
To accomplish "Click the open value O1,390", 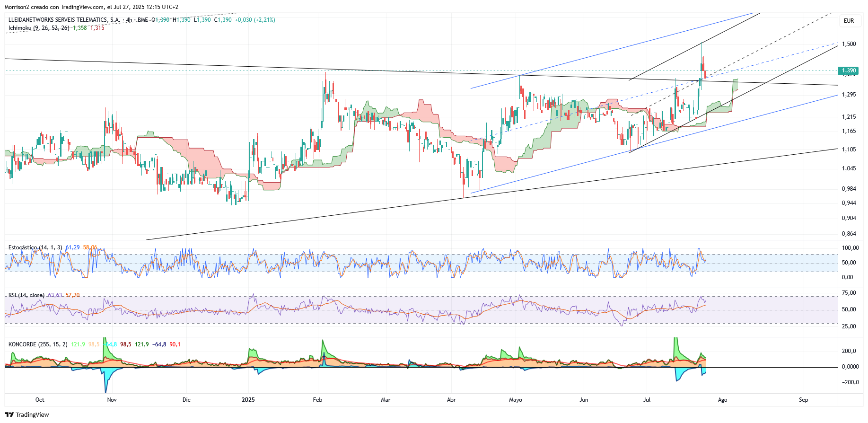I will click(x=160, y=20).
